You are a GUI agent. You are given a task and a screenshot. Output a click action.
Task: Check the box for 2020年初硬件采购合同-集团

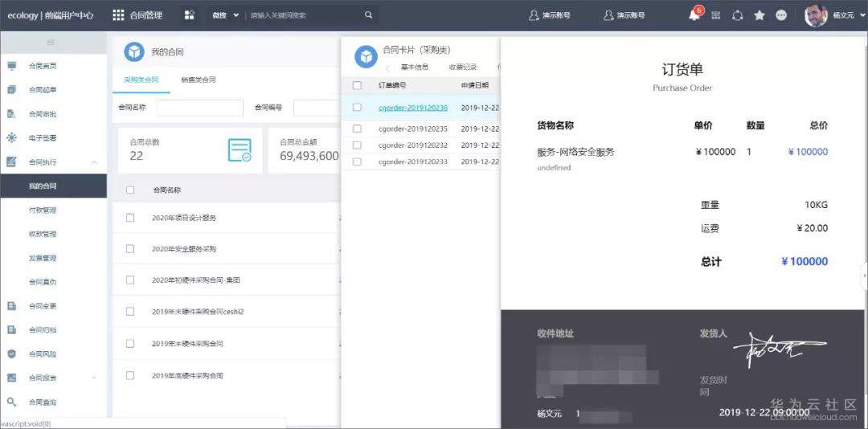pyautogui.click(x=130, y=280)
